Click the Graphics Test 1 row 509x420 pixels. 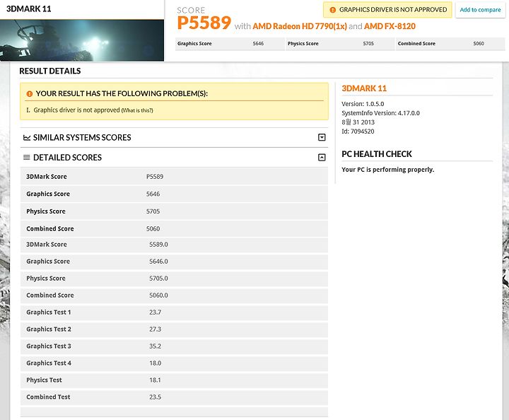point(174,313)
